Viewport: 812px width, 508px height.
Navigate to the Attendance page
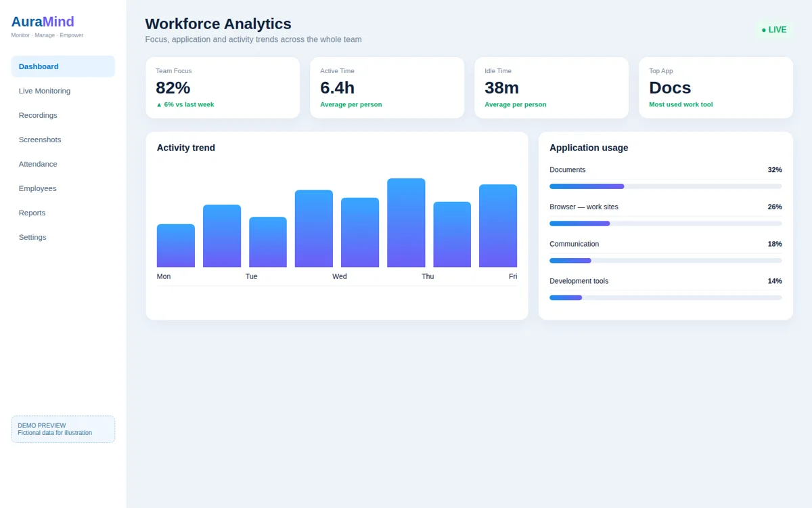63,164
